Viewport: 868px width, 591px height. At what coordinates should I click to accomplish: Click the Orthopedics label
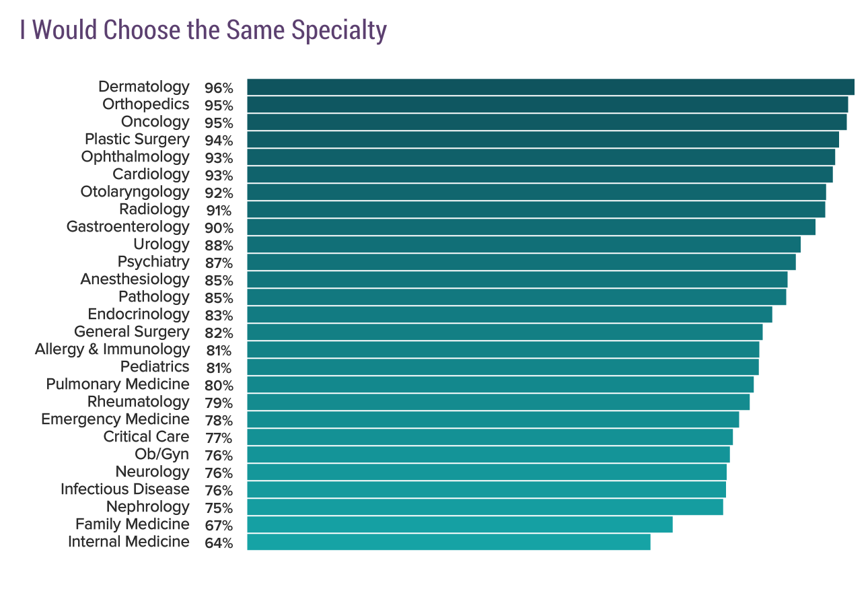146,104
